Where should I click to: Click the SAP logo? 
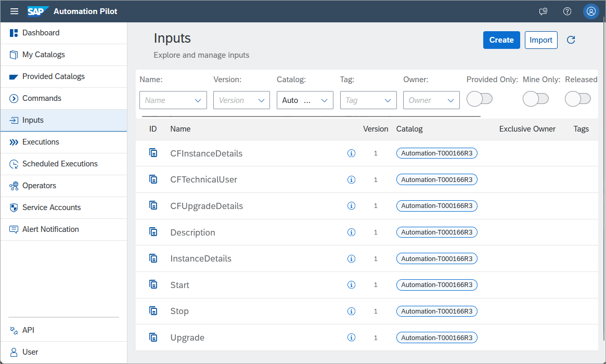coord(38,11)
